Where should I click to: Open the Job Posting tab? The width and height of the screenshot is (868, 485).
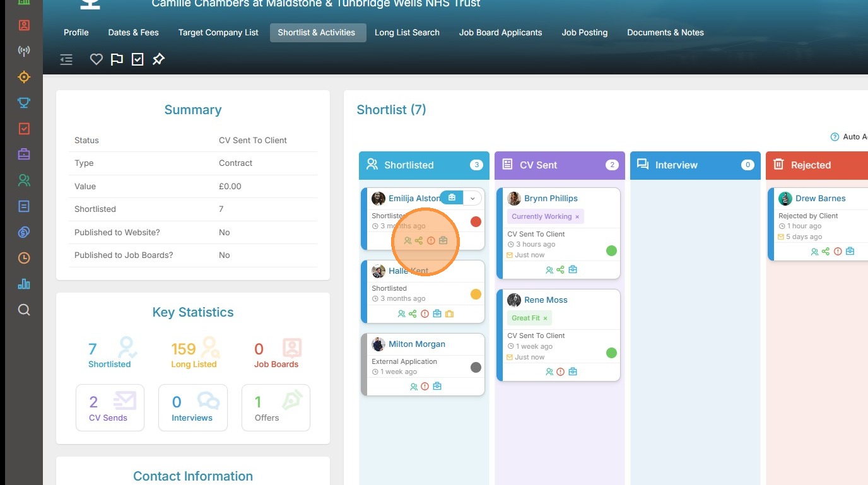pyautogui.click(x=585, y=33)
